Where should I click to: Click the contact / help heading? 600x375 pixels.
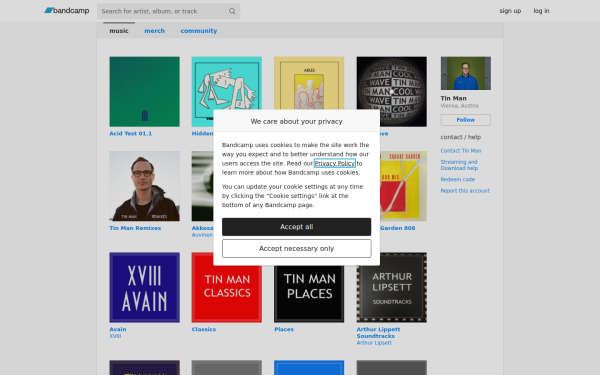[x=461, y=137]
